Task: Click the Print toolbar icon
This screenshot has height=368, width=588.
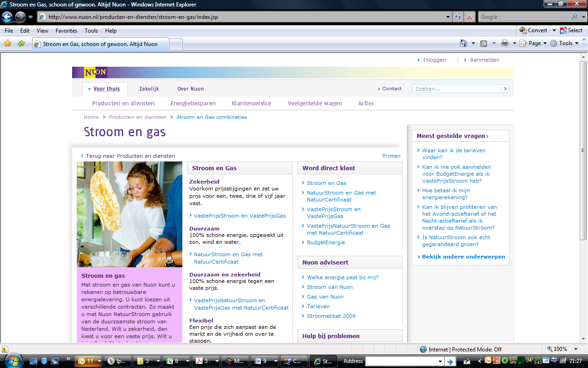Action: point(505,43)
